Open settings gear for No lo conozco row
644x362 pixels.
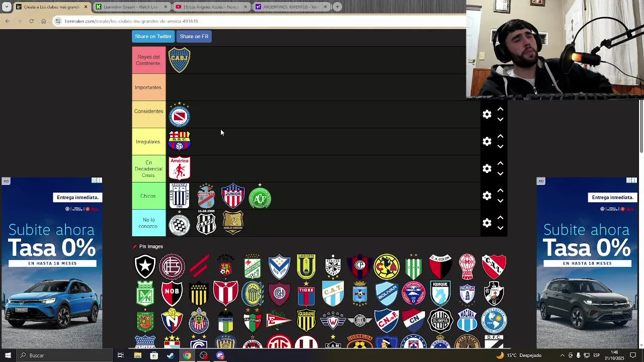(x=487, y=223)
